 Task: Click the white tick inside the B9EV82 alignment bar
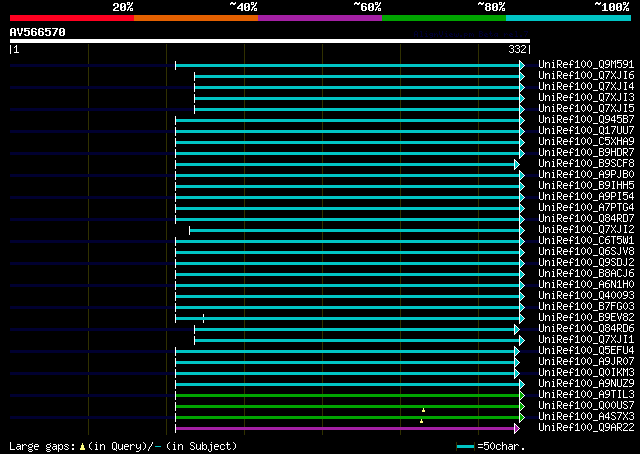(x=203, y=318)
